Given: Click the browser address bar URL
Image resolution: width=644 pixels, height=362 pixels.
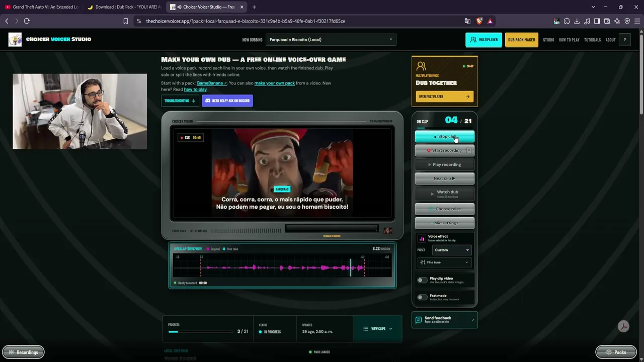Looking at the screenshot, I should (x=246, y=21).
